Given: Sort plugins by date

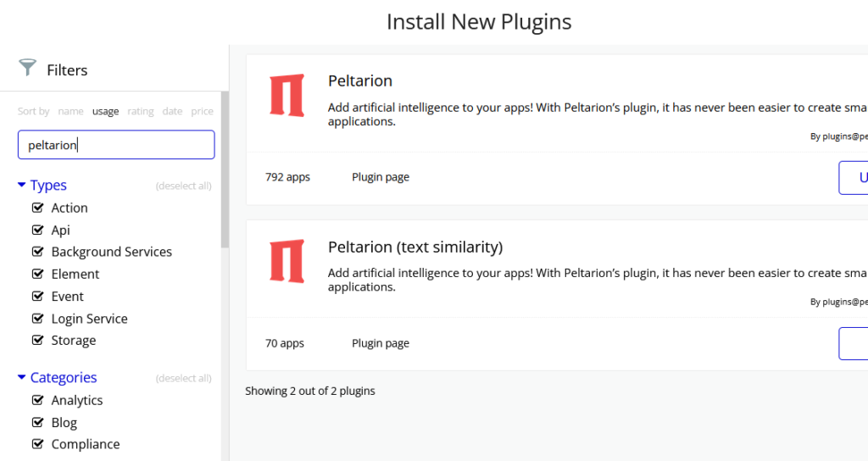Looking at the screenshot, I should pos(172,111).
